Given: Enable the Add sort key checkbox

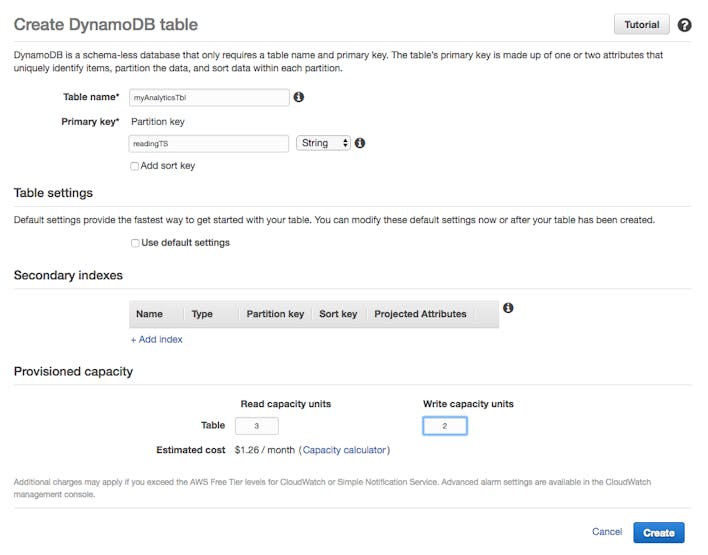Looking at the screenshot, I should pyautogui.click(x=135, y=166).
